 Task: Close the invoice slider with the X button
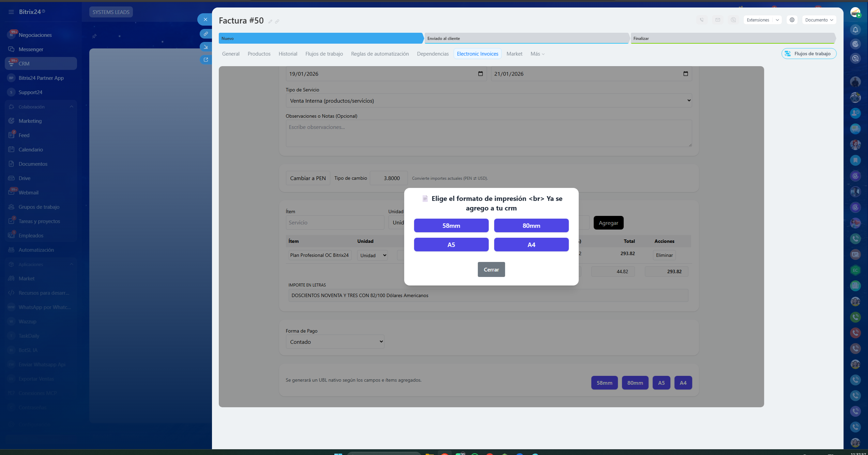pyautogui.click(x=205, y=19)
